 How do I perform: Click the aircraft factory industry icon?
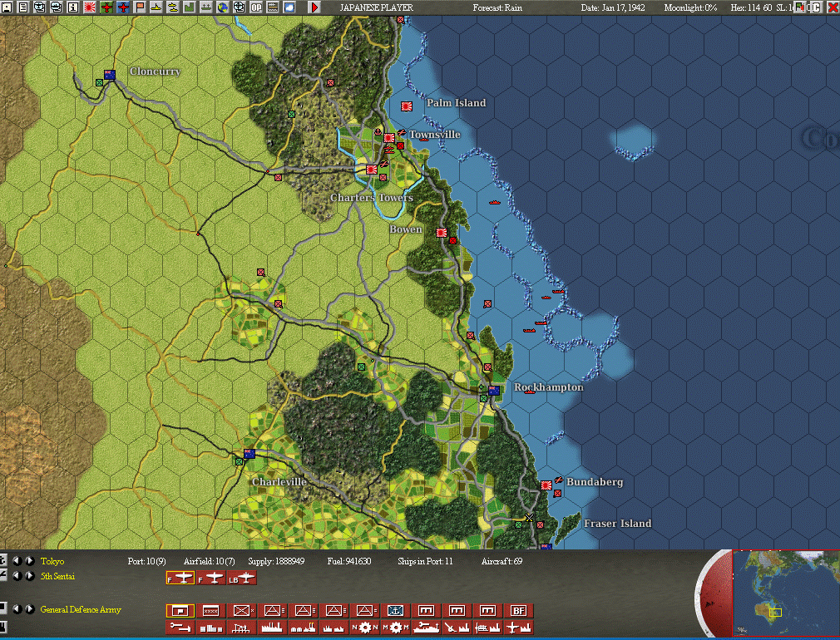tap(518, 628)
